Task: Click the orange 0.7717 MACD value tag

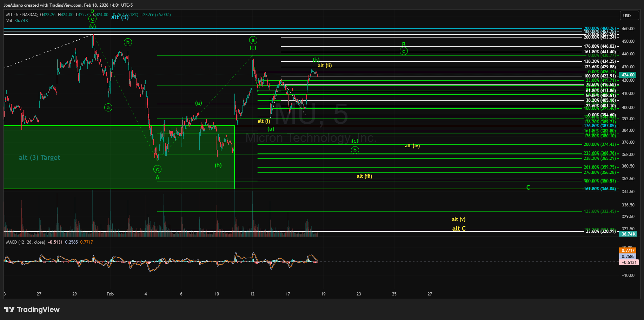Action: [x=628, y=251]
